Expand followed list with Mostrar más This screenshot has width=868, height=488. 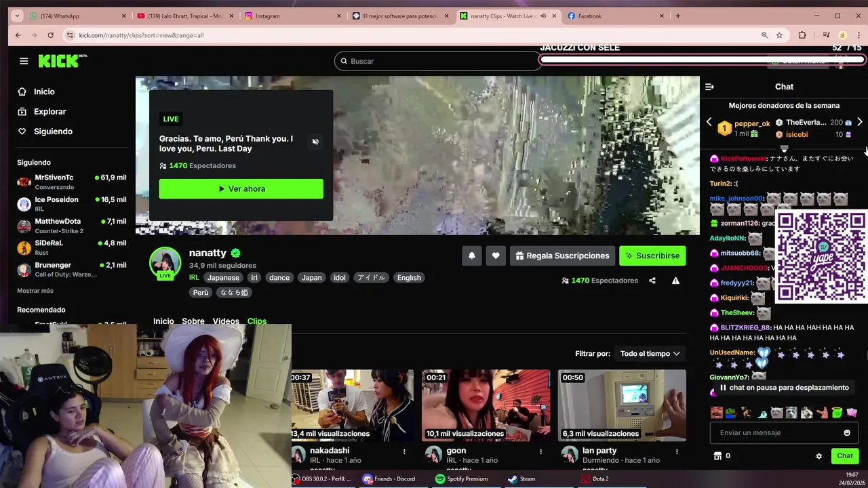tap(35, 291)
